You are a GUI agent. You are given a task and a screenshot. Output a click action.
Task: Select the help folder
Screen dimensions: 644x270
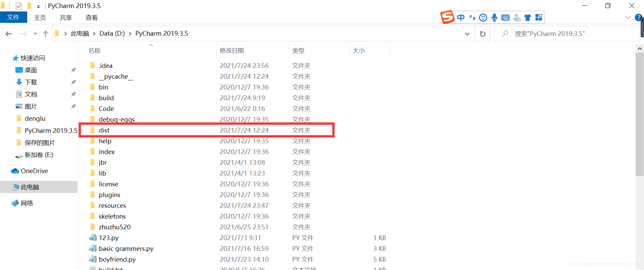(x=105, y=141)
